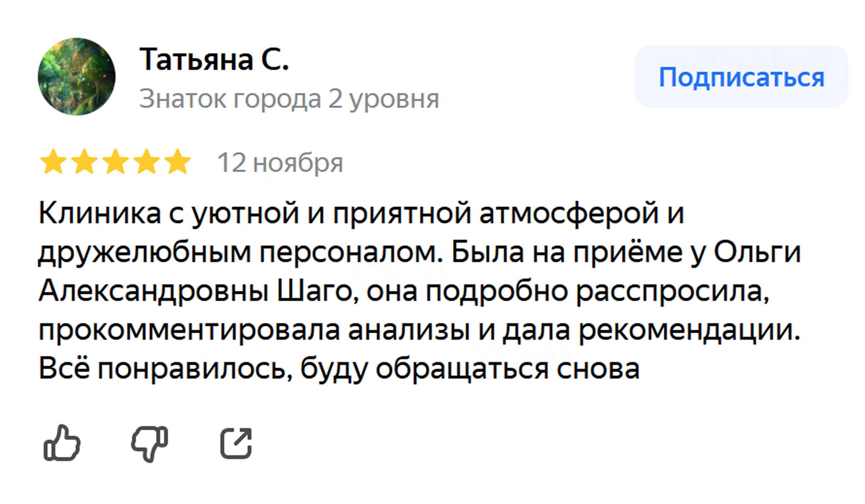
Task: Click the word "Шаго" in the review
Action: click(x=314, y=291)
